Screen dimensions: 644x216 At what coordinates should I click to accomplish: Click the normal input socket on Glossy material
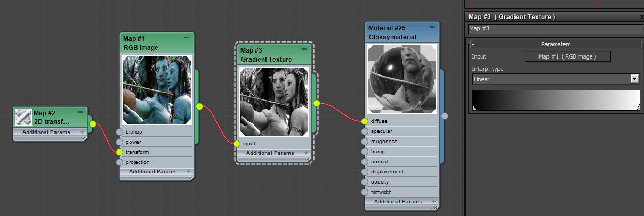[x=365, y=162]
